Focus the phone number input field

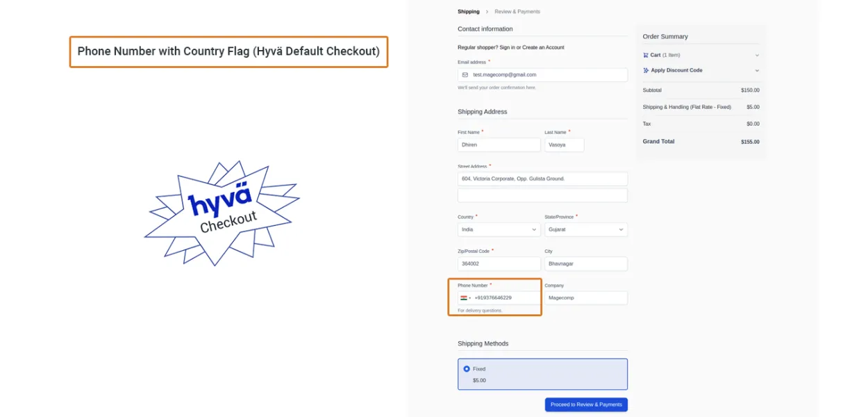(x=506, y=298)
